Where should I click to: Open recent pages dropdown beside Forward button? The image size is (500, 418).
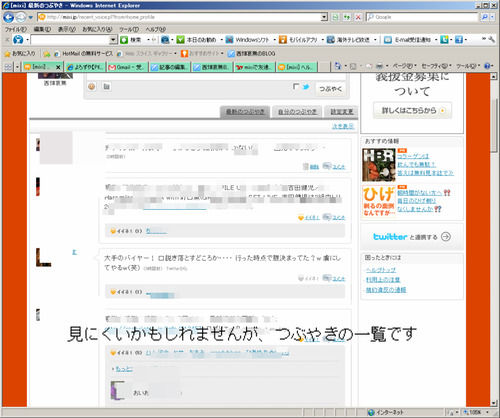pyautogui.click(x=30, y=17)
